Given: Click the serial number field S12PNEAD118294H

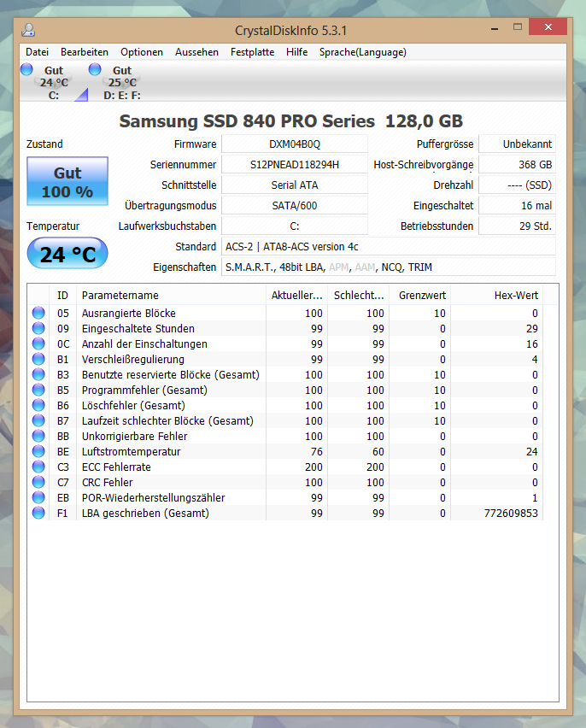Looking at the screenshot, I should (x=295, y=164).
